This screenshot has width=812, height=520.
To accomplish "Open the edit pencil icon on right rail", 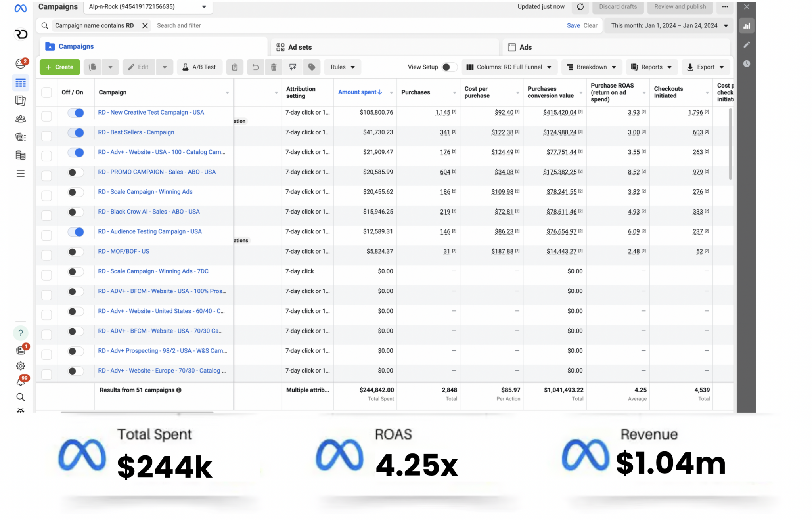I will click(x=747, y=45).
